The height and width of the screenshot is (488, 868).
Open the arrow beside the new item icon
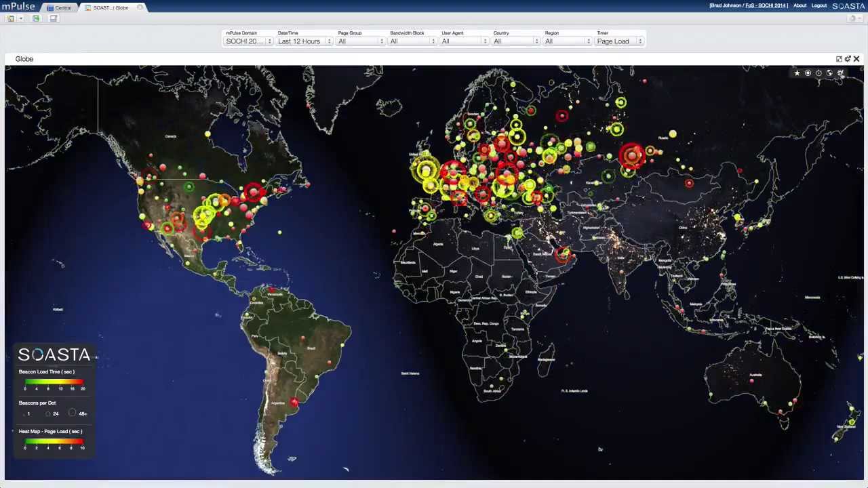[20, 18]
